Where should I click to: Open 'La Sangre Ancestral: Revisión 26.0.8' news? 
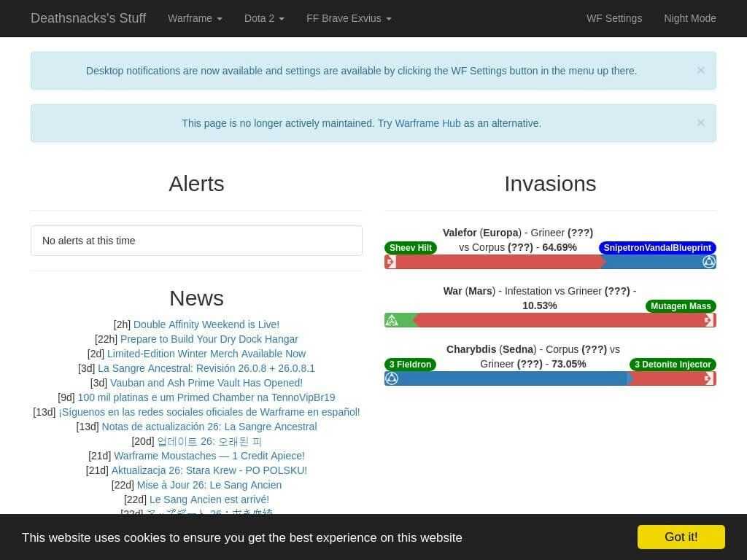tap(206, 368)
